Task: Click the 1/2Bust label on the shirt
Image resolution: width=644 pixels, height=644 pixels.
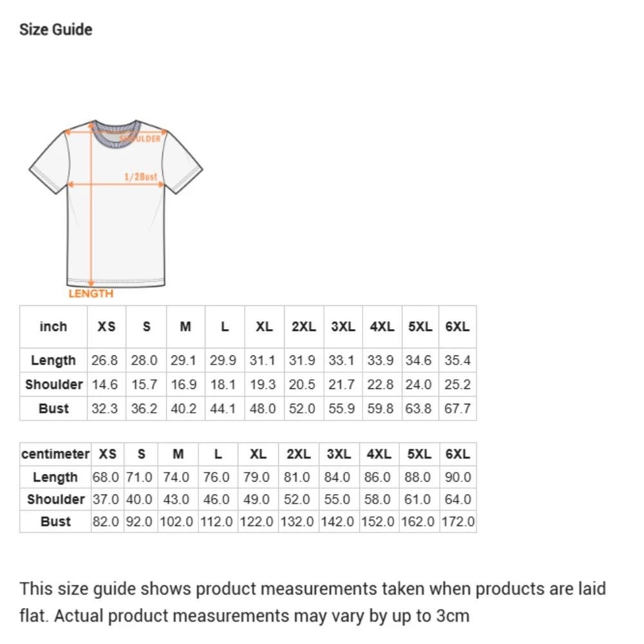Action: coord(141,176)
